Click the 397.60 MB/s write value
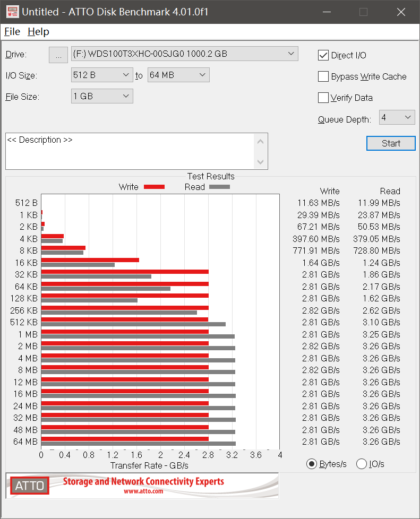 pos(316,239)
